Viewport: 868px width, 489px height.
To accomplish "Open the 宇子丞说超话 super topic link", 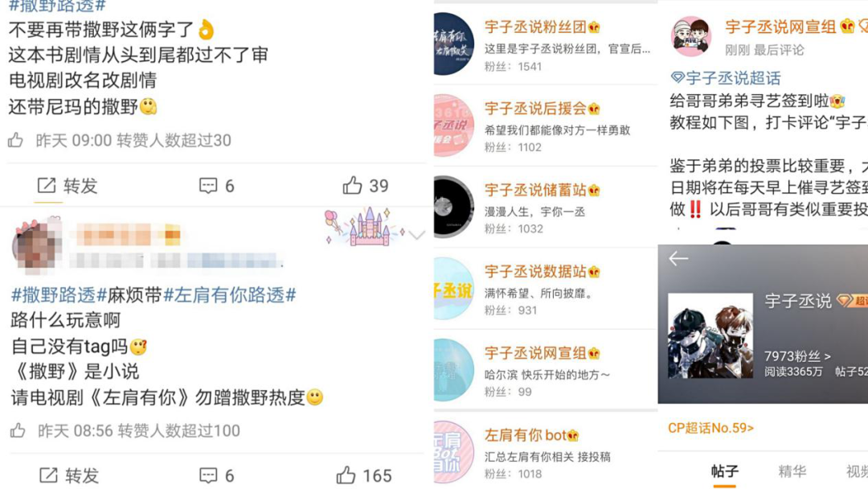I will (725, 78).
